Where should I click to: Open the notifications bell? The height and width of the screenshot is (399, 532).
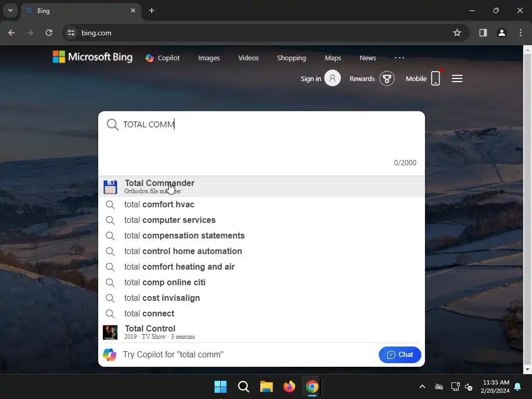(518, 387)
